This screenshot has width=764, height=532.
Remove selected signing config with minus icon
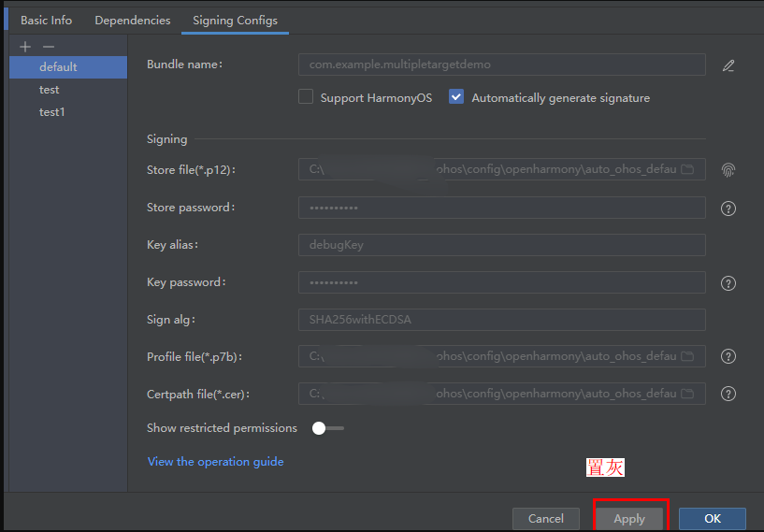click(x=49, y=47)
